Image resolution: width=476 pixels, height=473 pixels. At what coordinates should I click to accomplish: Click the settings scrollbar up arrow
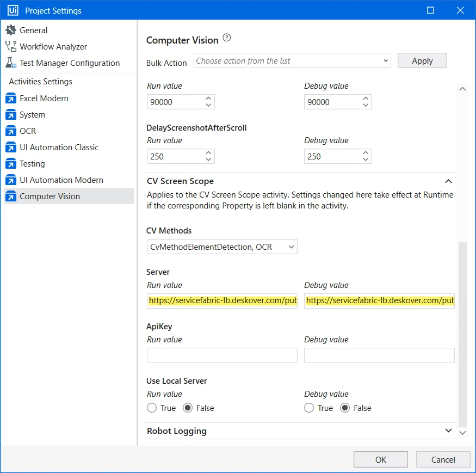(462, 89)
